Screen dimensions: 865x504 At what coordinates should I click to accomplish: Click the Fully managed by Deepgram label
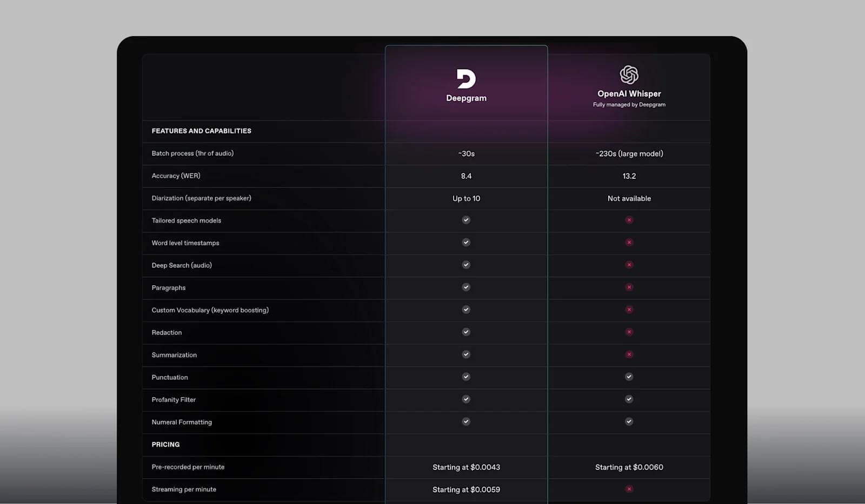629,104
